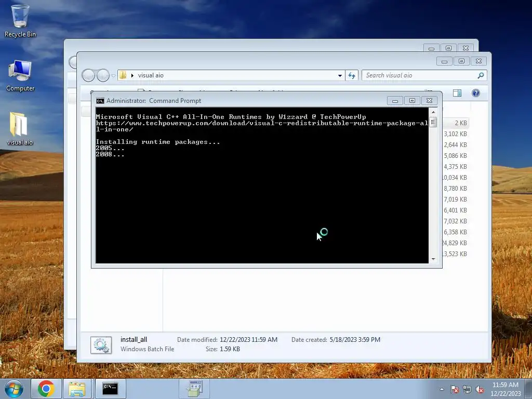
Task: Open the Windows Start menu orb
Action: 14,389
